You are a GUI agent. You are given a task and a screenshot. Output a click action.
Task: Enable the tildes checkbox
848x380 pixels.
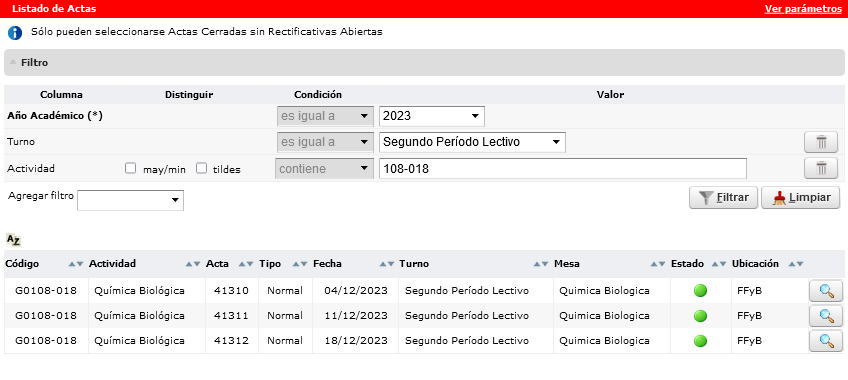(x=202, y=169)
